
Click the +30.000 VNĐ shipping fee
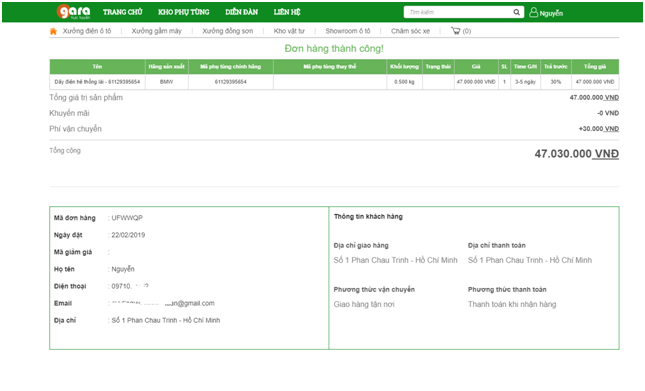tap(599, 129)
